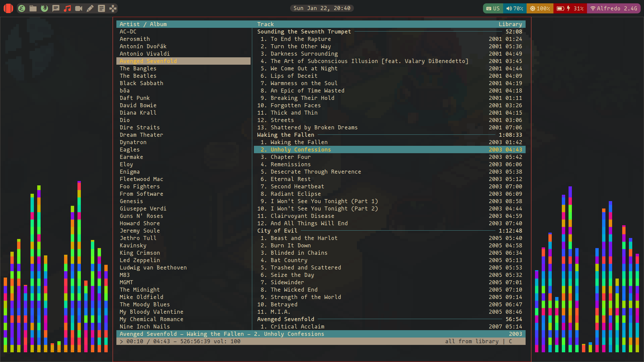Click the pencil/edit icon in taskbar

(90, 8)
